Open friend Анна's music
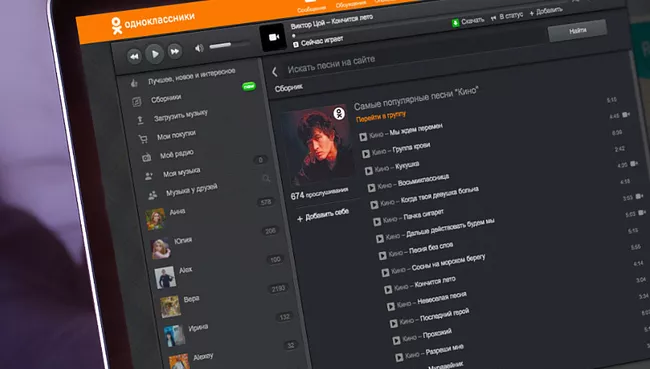The height and width of the screenshot is (369, 650). pyautogui.click(x=177, y=211)
